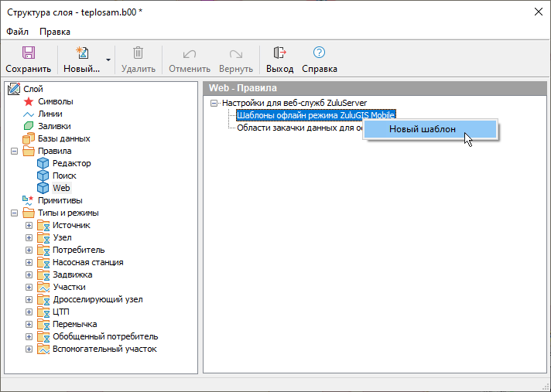Select Редактор under Правила
This screenshot has height=392, width=551.
click(71, 163)
